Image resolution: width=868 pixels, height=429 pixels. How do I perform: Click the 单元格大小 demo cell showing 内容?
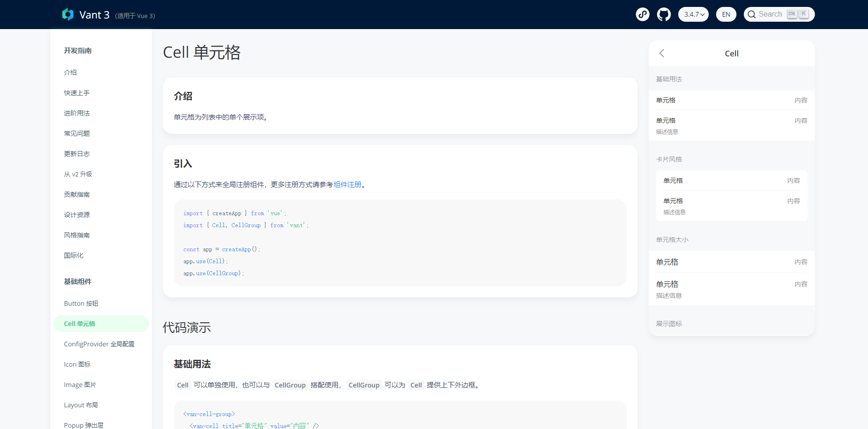[x=731, y=262]
